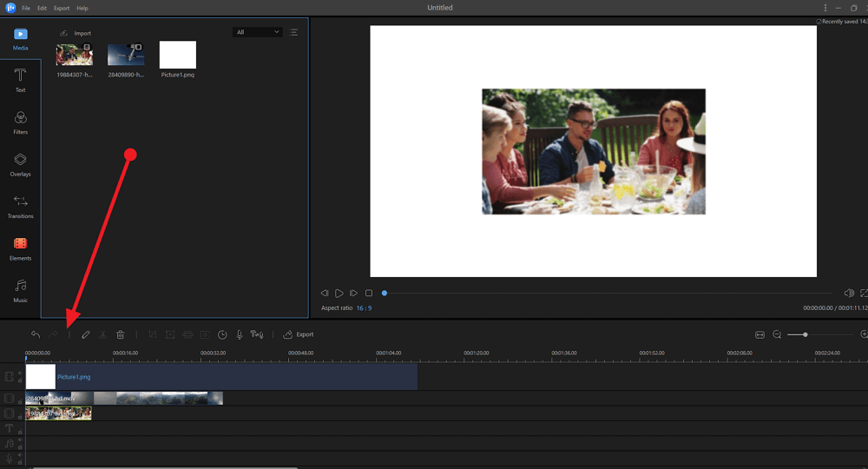Open the Transitions panel
This screenshot has height=469, width=868.
pyautogui.click(x=20, y=206)
